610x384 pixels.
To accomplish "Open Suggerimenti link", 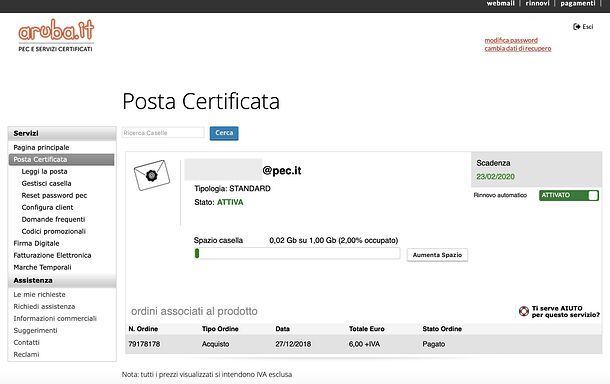I will [35, 331].
